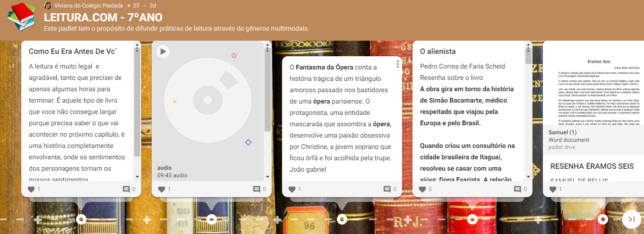Click 'Resenha sobre o livro' line
The width and height of the screenshot is (644, 234).
(x=452, y=78)
